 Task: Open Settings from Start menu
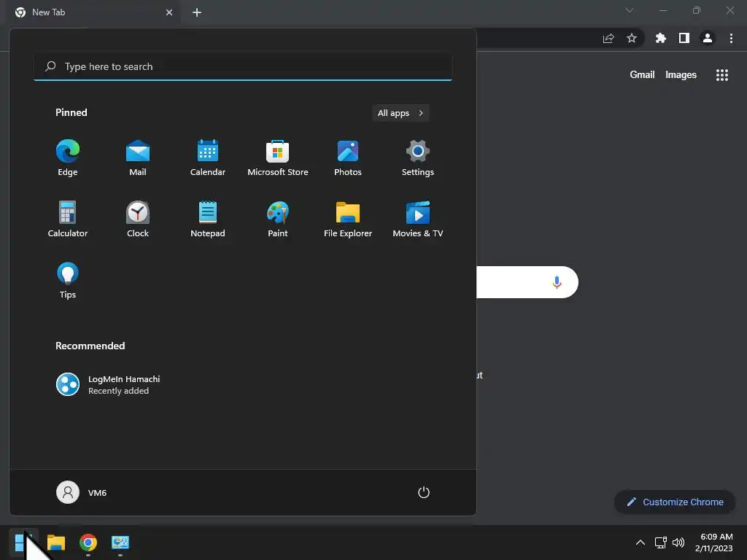(x=418, y=158)
